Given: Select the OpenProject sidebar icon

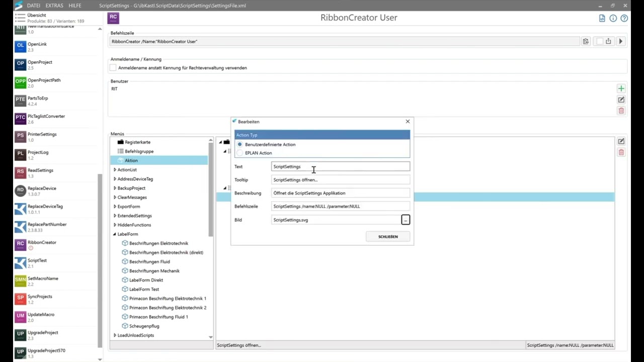Looking at the screenshot, I should point(20,64).
